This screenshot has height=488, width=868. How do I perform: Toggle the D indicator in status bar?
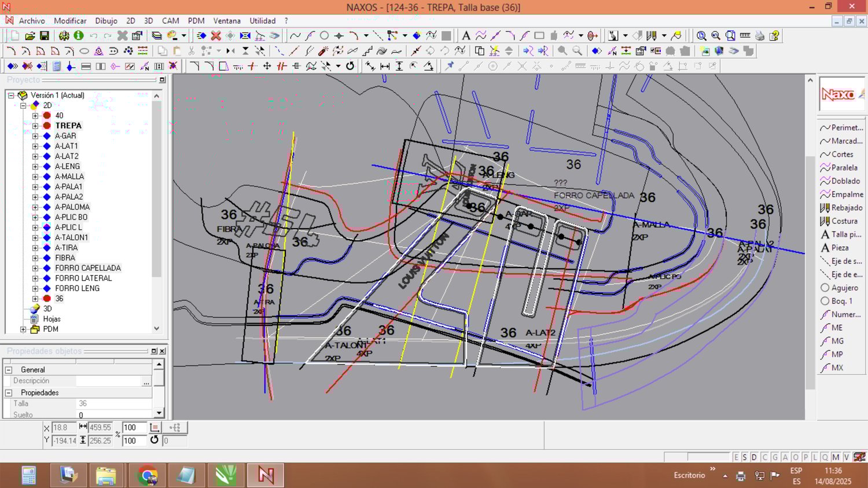(x=754, y=457)
